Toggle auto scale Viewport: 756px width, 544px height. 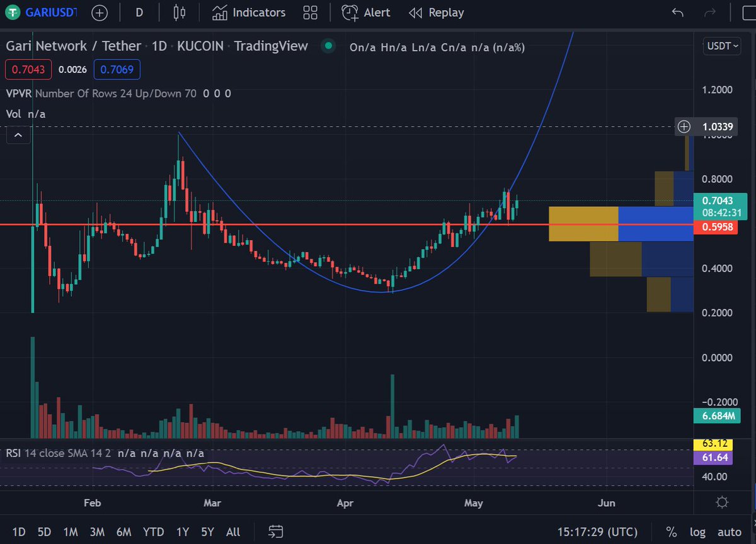pyautogui.click(x=730, y=532)
